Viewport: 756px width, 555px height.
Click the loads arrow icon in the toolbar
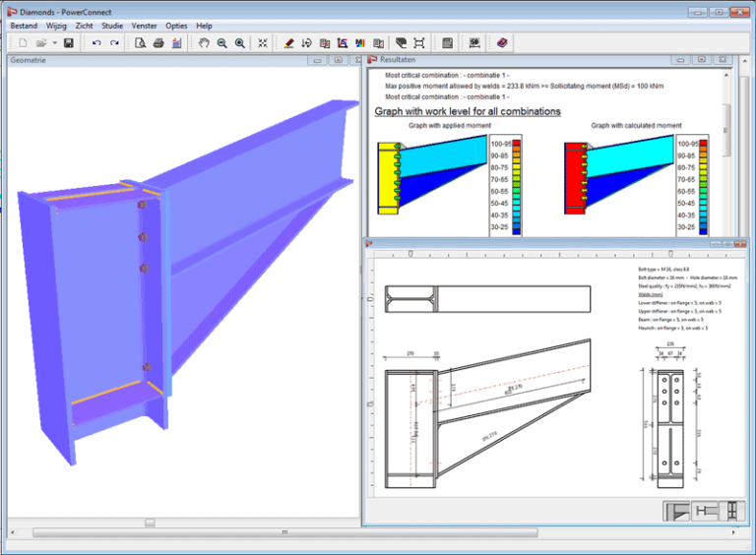(x=306, y=43)
